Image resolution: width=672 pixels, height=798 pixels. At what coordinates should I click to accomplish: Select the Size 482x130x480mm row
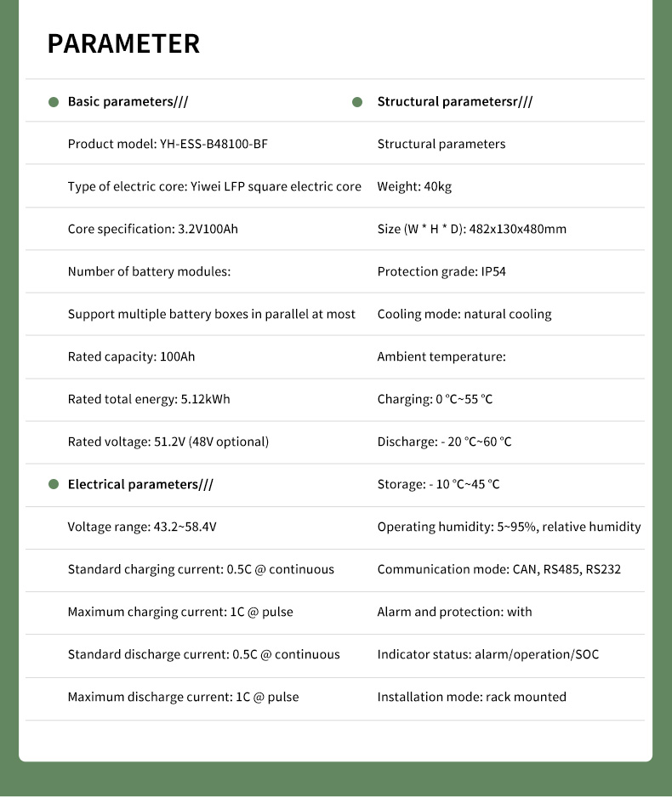(x=471, y=230)
